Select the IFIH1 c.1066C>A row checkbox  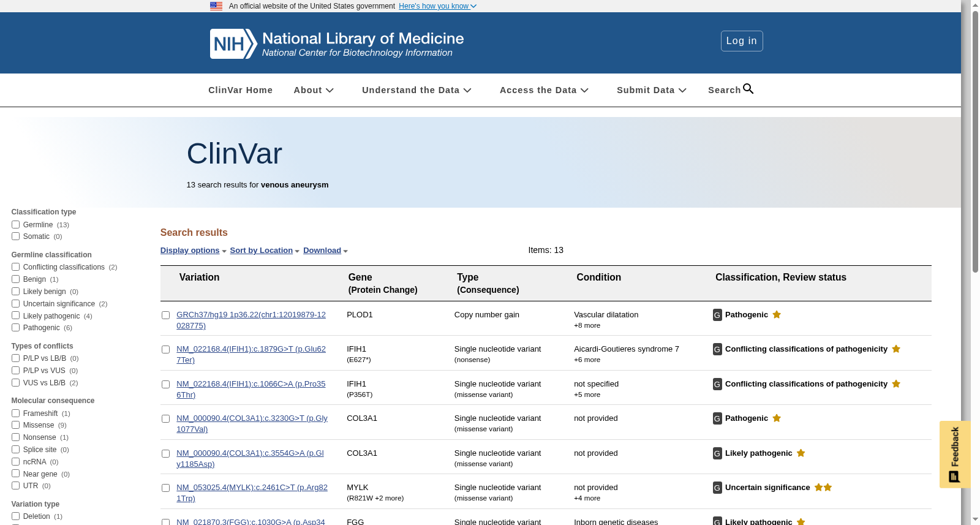click(165, 385)
